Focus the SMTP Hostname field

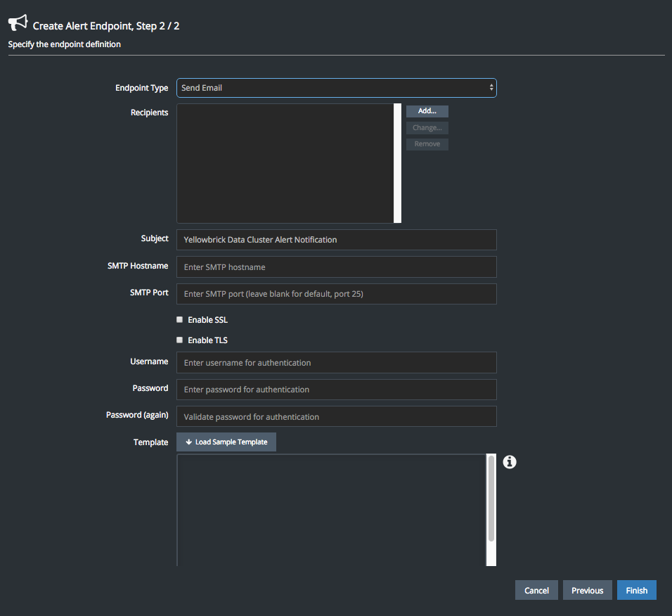336,267
